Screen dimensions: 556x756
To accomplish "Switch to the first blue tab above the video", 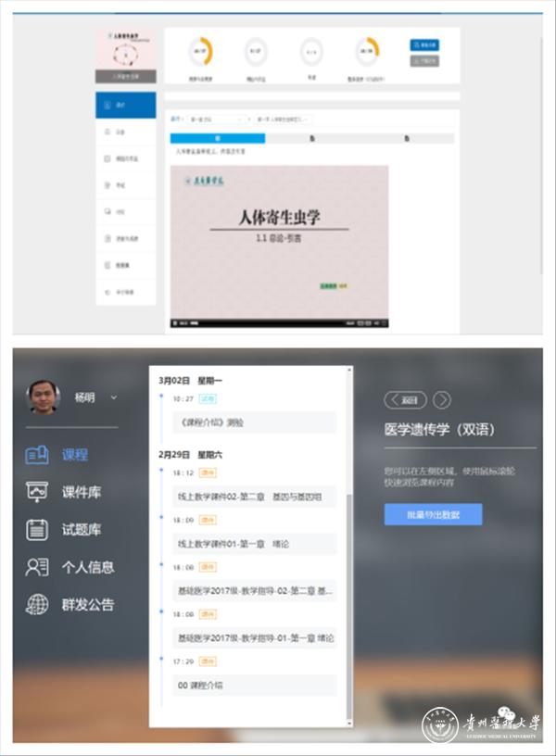I will tap(218, 138).
